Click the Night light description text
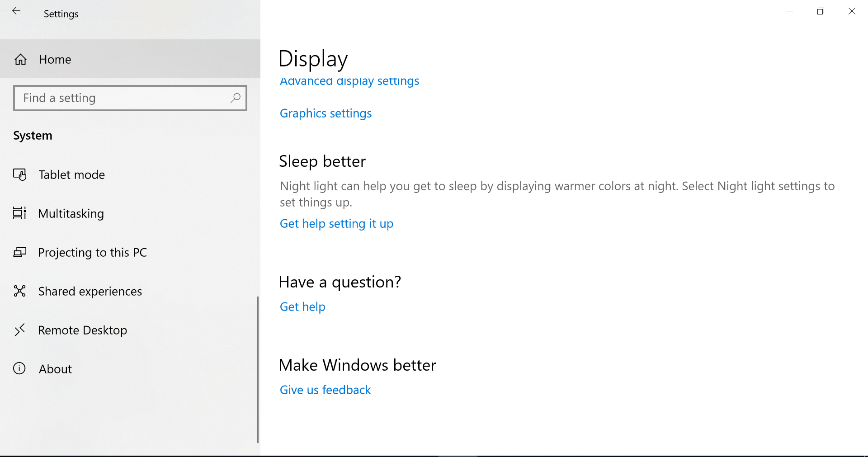868x457 pixels. (x=557, y=194)
